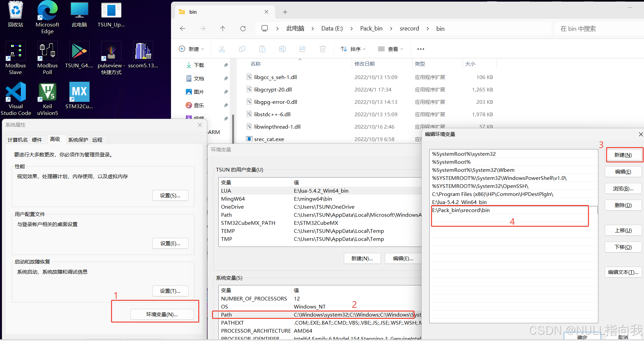Select the E:\lua-5.4.2_Win64_bin path entry
644x341 pixels.
click(514, 202)
